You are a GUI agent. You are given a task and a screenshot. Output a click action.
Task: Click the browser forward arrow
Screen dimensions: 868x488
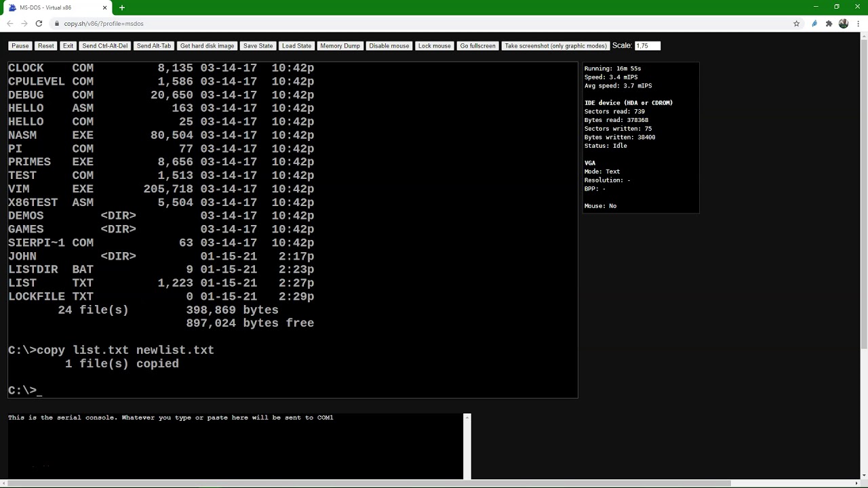pos(24,23)
